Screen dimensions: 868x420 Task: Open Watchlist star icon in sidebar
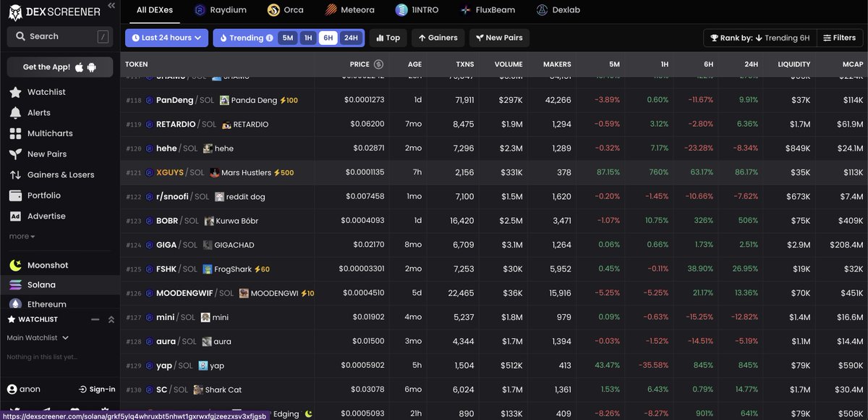pyautogui.click(x=15, y=93)
